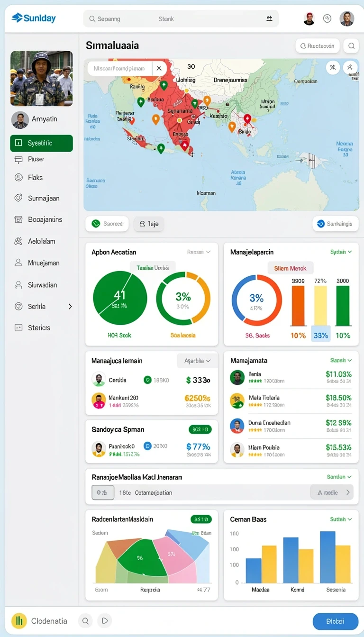Focus the top Sepanng search field

coord(181,19)
